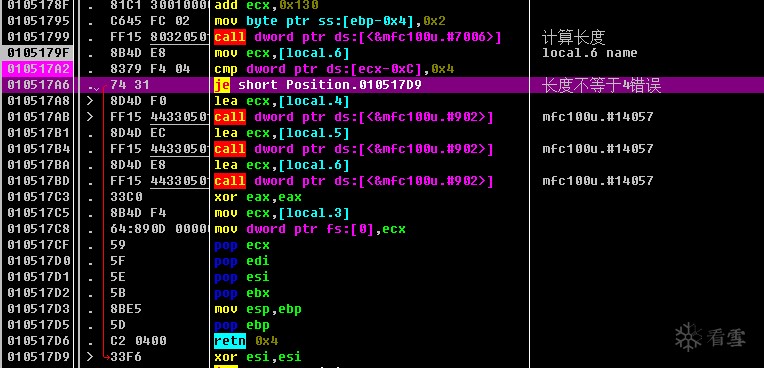Click instruction 'xor esi,esi'

click(x=258, y=357)
